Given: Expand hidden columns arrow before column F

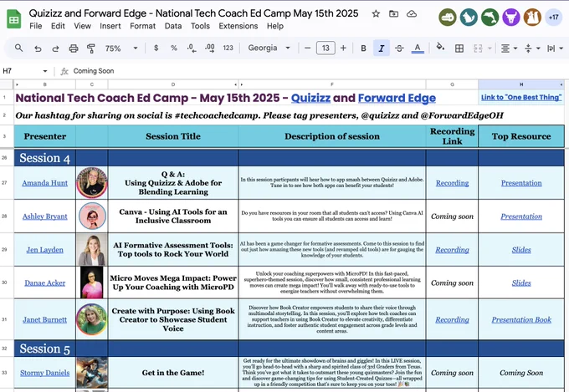Looking at the screenshot, I should click(x=241, y=84).
